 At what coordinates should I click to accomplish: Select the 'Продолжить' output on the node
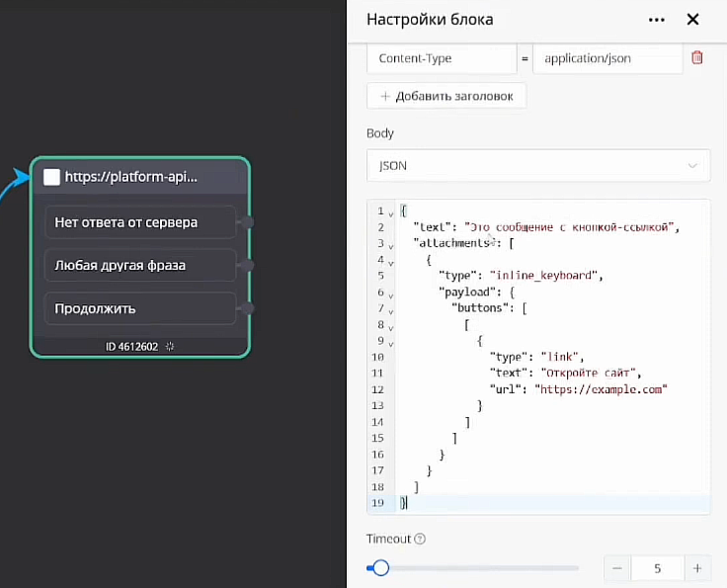click(x=139, y=308)
